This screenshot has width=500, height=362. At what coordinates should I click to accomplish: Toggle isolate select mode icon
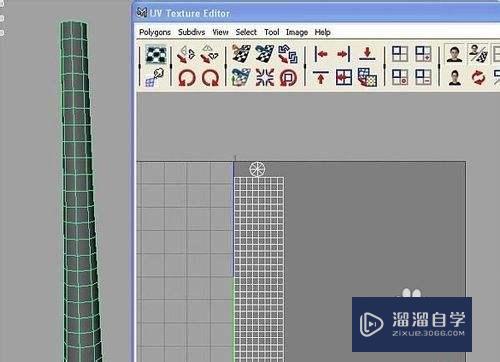point(400,54)
